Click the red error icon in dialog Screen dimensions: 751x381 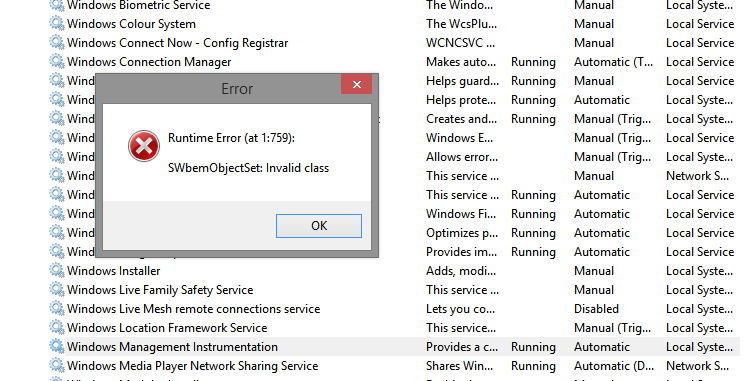[144, 146]
